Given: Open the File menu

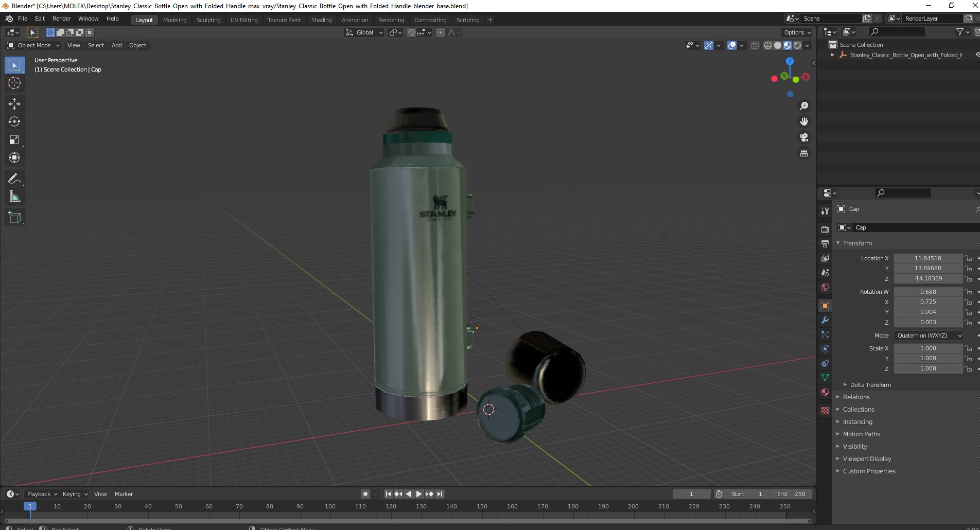Looking at the screenshot, I should 23,19.
